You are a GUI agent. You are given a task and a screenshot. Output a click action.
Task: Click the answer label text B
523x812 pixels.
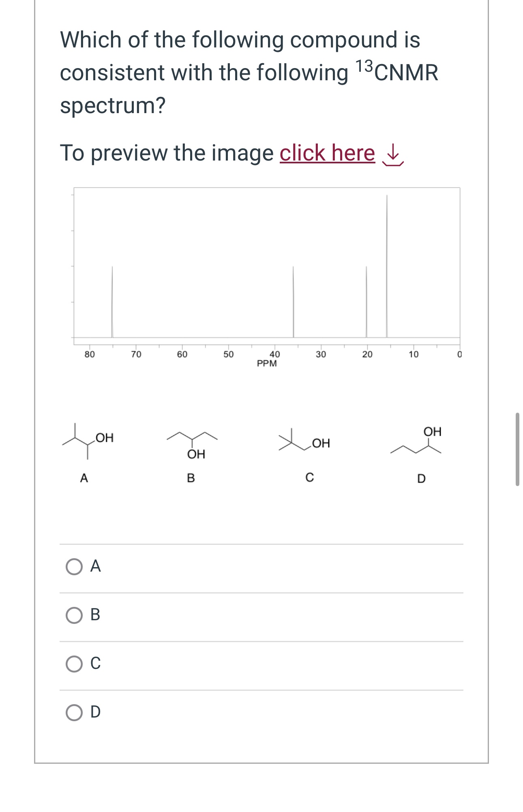click(95, 615)
